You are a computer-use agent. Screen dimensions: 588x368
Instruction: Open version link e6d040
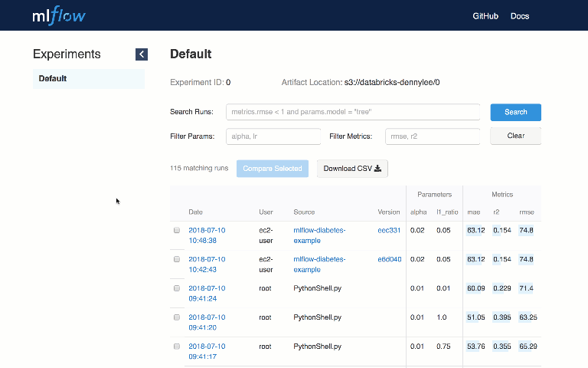click(x=389, y=259)
